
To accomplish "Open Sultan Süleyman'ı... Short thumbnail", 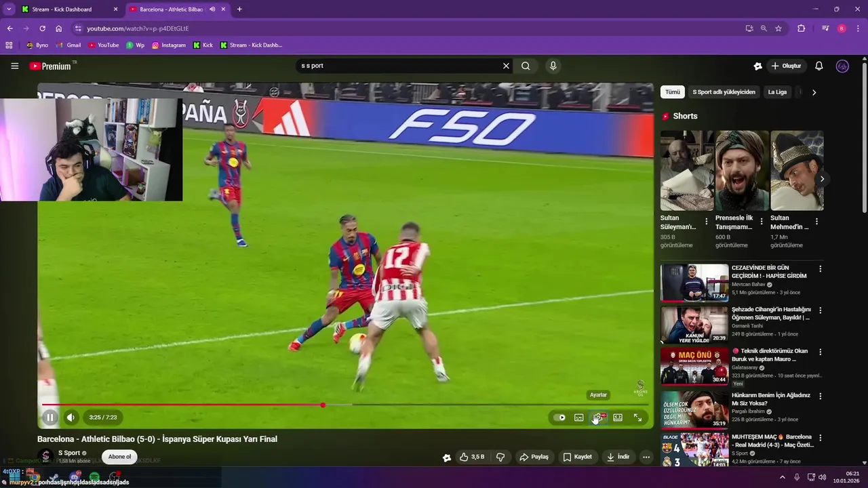I will click(687, 171).
